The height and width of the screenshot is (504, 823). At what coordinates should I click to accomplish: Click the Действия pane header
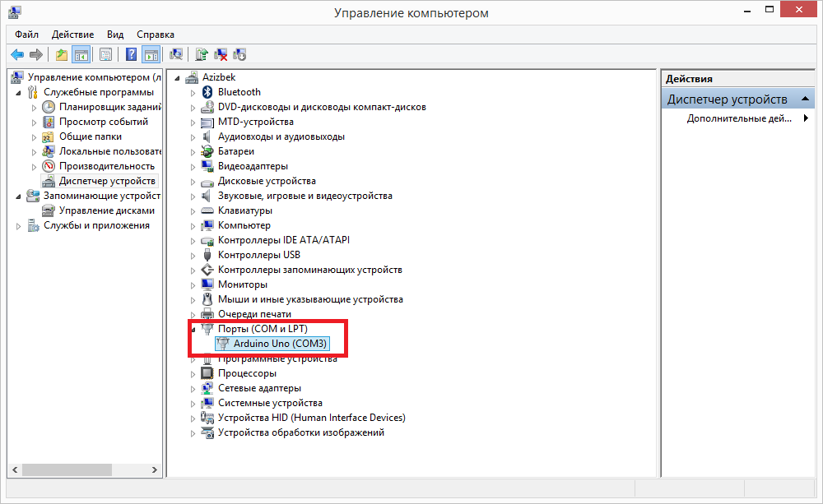tap(737, 79)
